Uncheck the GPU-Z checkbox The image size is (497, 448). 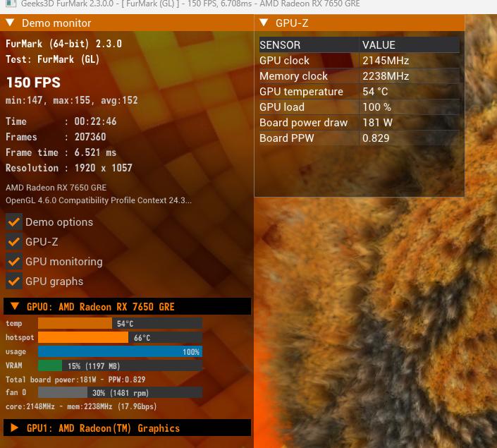click(14, 242)
